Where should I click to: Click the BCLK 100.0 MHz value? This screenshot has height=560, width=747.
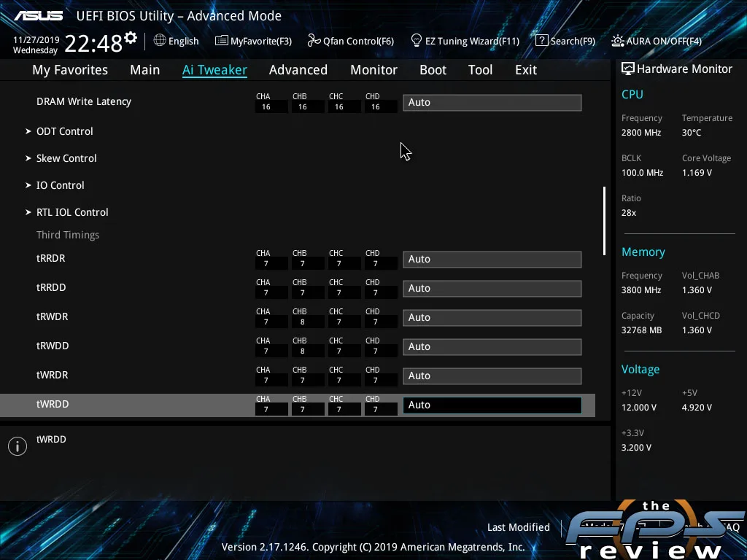tap(642, 173)
